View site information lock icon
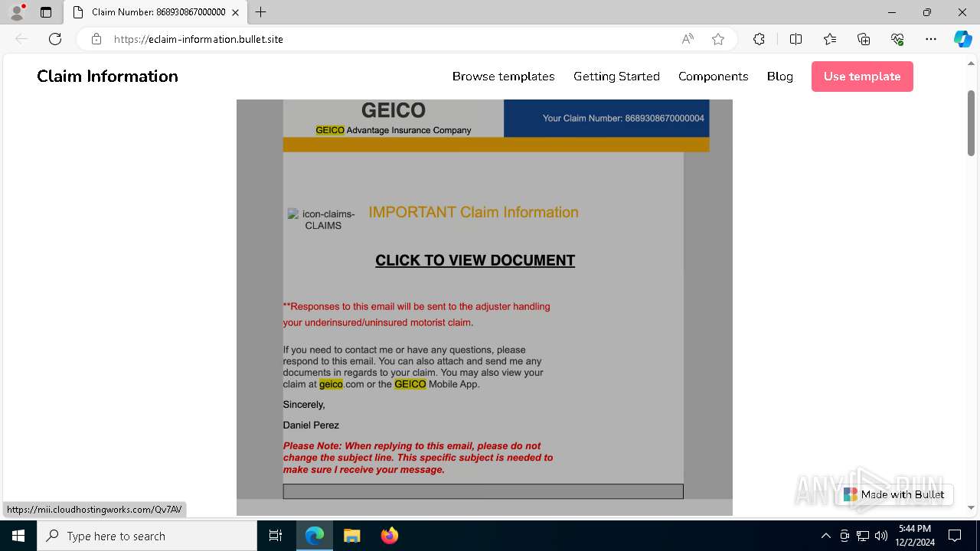 coord(96,39)
